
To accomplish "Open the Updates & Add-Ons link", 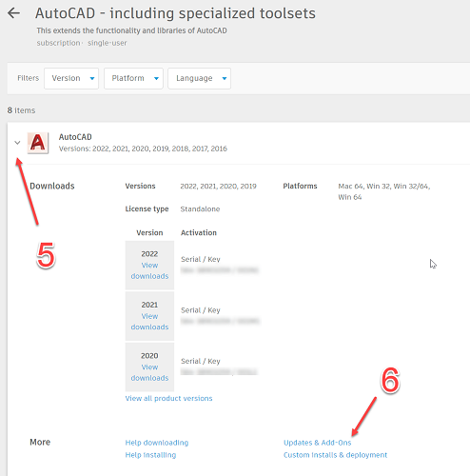I will pyautogui.click(x=318, y=443).
